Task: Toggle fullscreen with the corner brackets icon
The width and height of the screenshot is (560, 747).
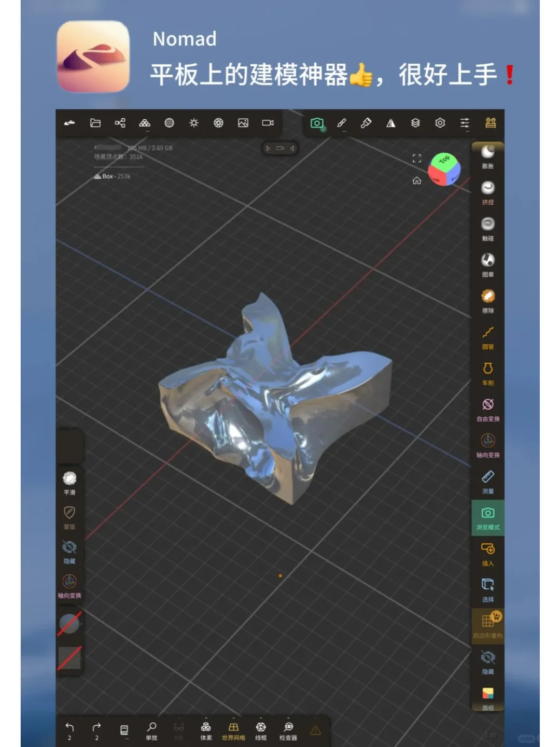Action: (417, 158)
